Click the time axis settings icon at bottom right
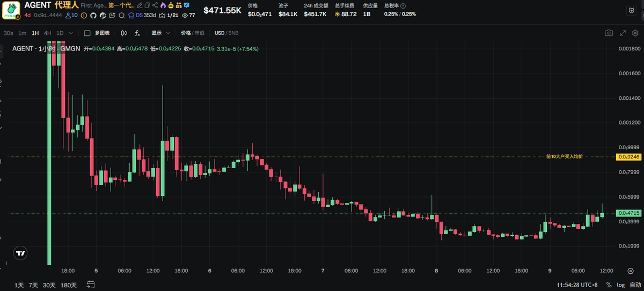The image size is (644, 291). [x=630, y=271]
